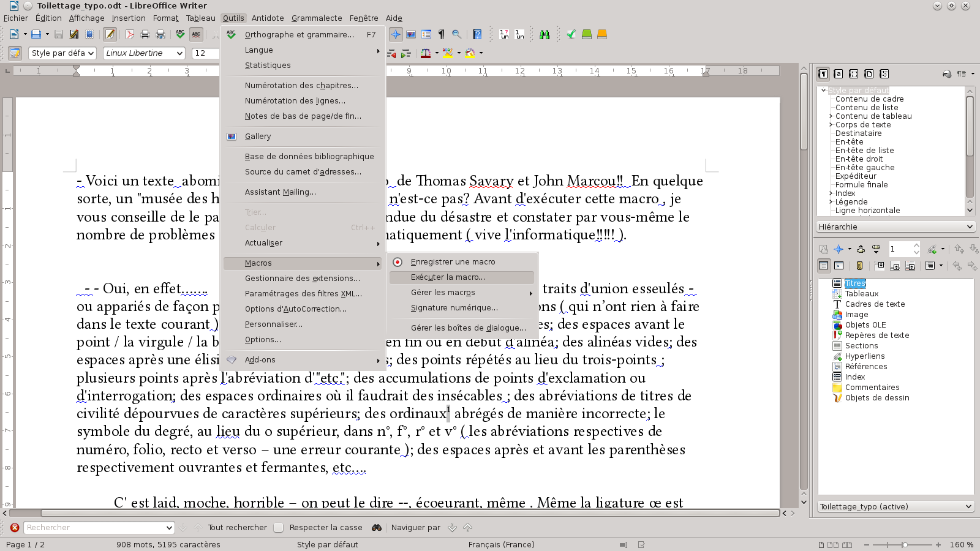Expand the Corps de texte style node
This screenshot has height=551, width=980.
831,125
